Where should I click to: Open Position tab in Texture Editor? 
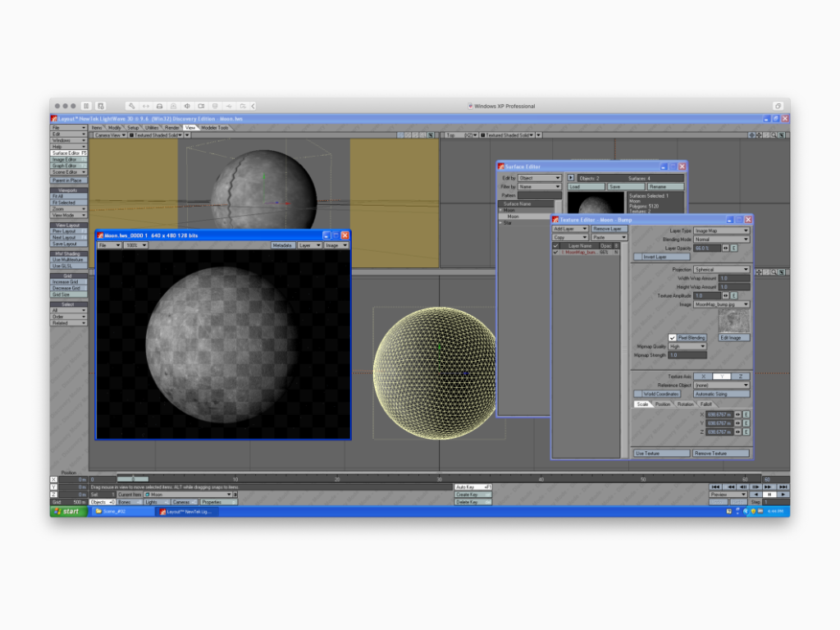(663, 404)
